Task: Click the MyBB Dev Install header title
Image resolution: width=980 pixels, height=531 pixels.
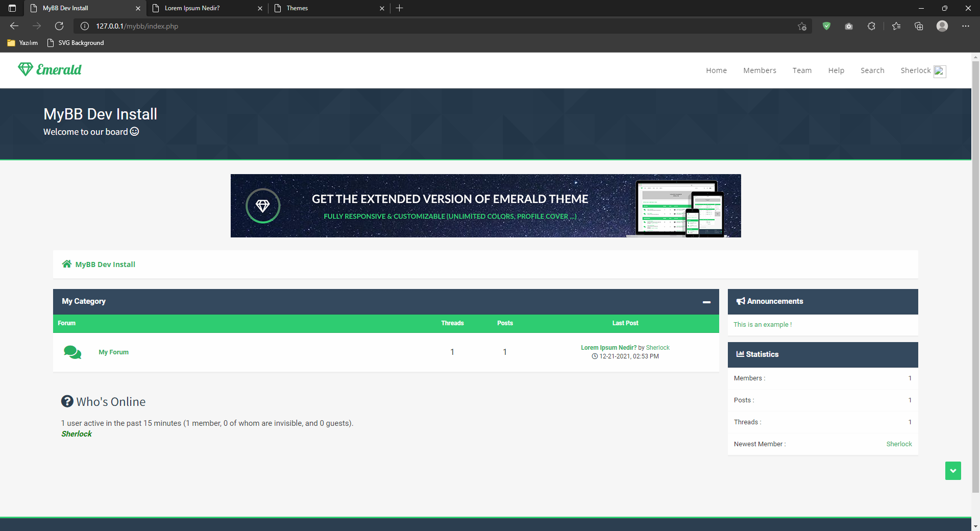Action: (100, 114)
